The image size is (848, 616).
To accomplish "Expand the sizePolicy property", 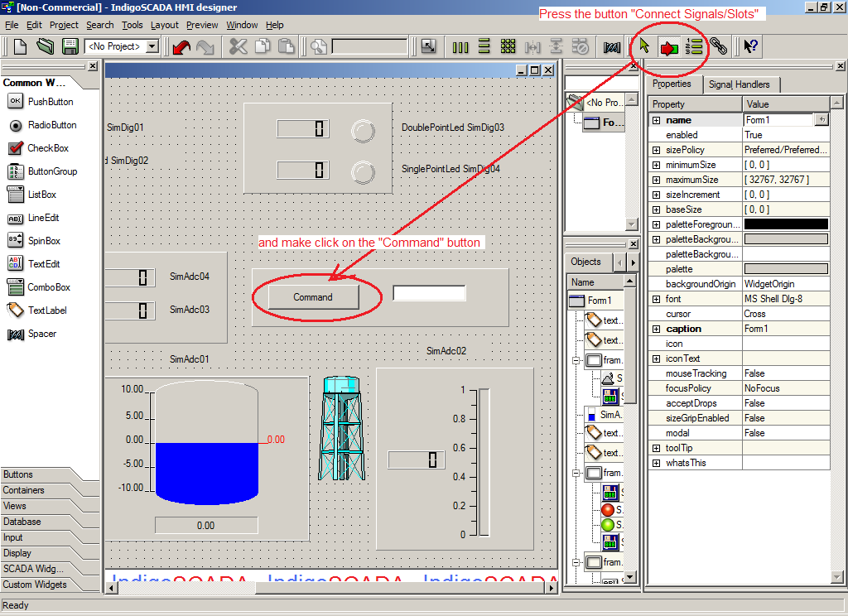I will pyautogui.click(x=656, y=150).
